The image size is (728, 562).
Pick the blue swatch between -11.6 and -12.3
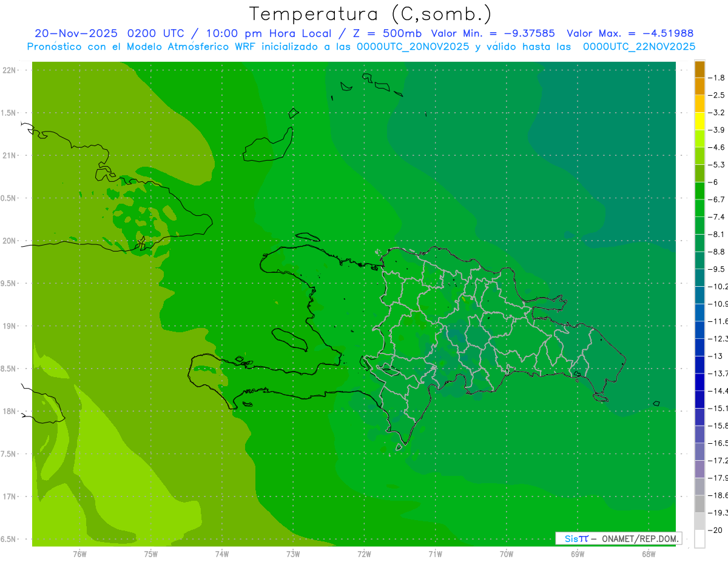point(699,330)
